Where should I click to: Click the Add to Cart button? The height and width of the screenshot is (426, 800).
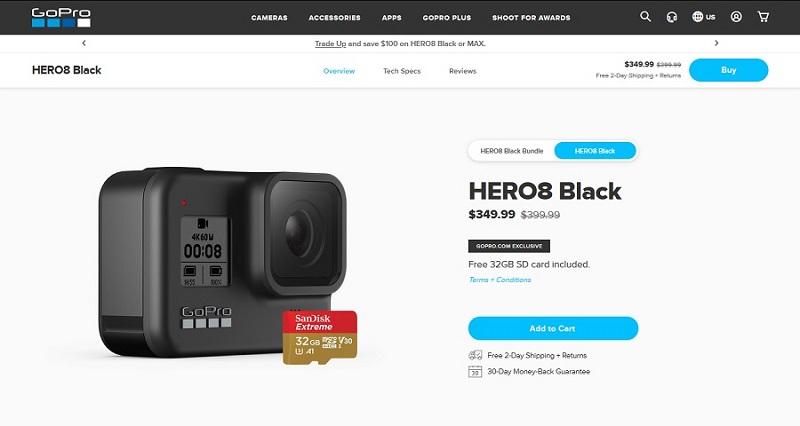[x=553, y=329]
